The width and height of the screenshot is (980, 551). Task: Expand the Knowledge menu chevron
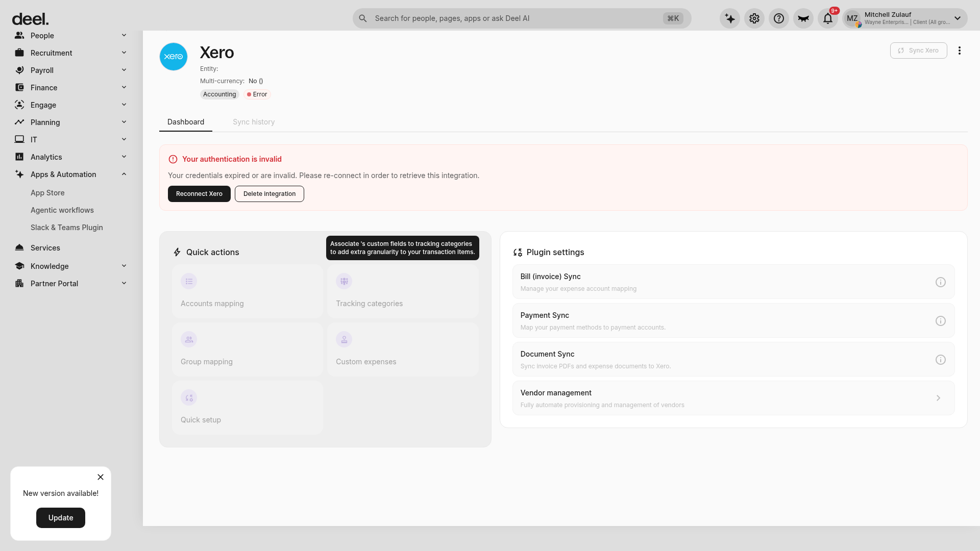tap(124, 266)
